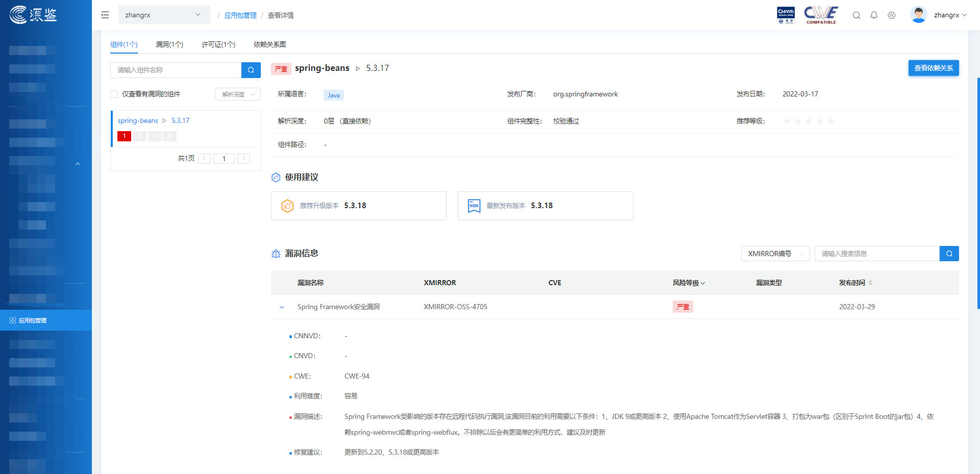Collapse the sidebar with the hamburger icon
The width and height of the screenshot is (980, 474).
tap(105, 15)
